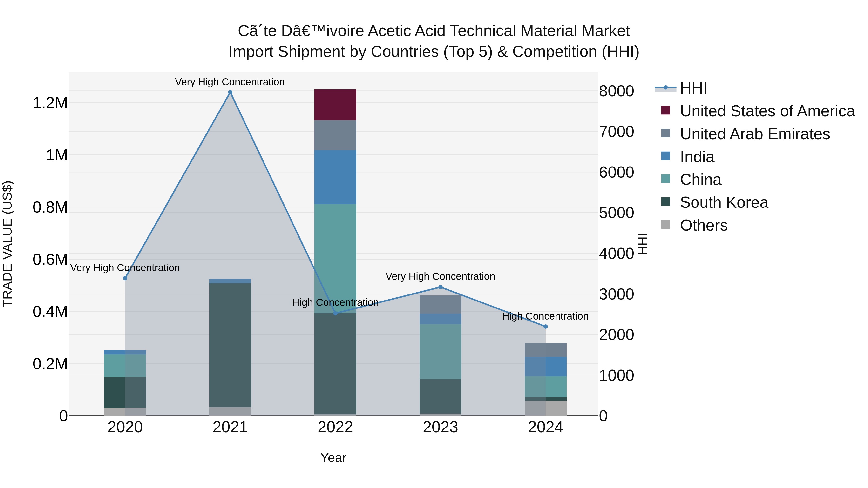Click the 'TRADE VALUE (US$)' axis title
This screenshot has height=488, width=868.
coord(7,244)
